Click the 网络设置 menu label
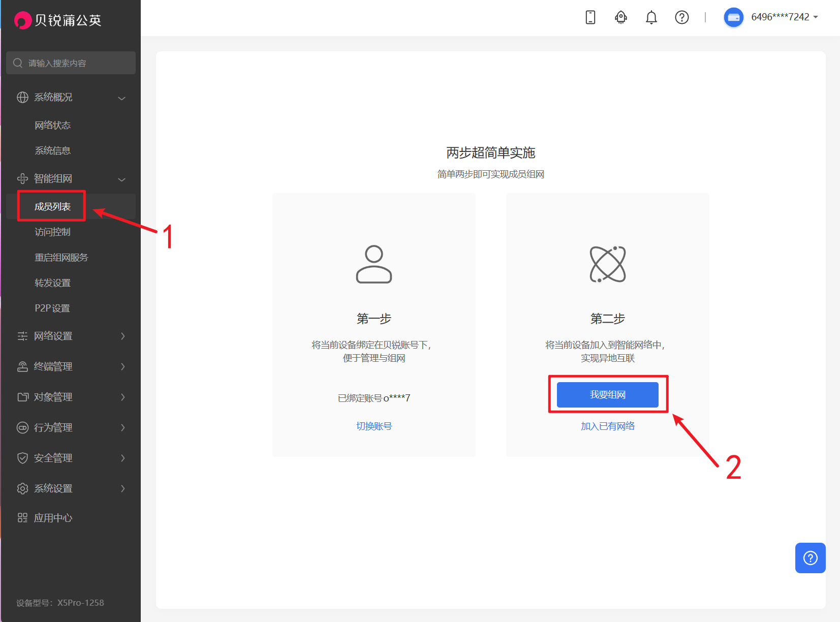The height and width of the screenshot is (622, 840). coord(53,336)
